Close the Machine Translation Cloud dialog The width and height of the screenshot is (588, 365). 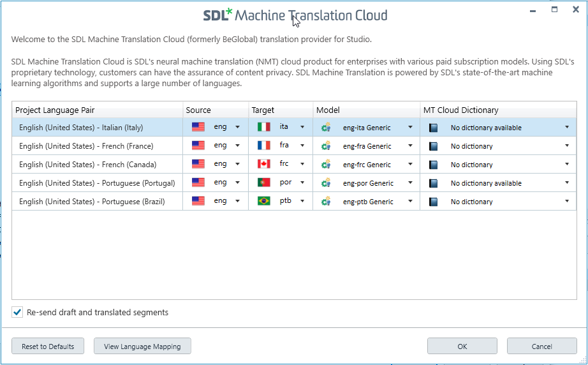pyautogui.click(x=576, y=10)
